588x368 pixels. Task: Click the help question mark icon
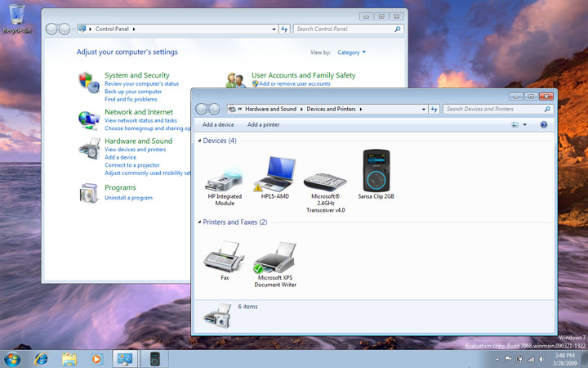click(544, 125)
